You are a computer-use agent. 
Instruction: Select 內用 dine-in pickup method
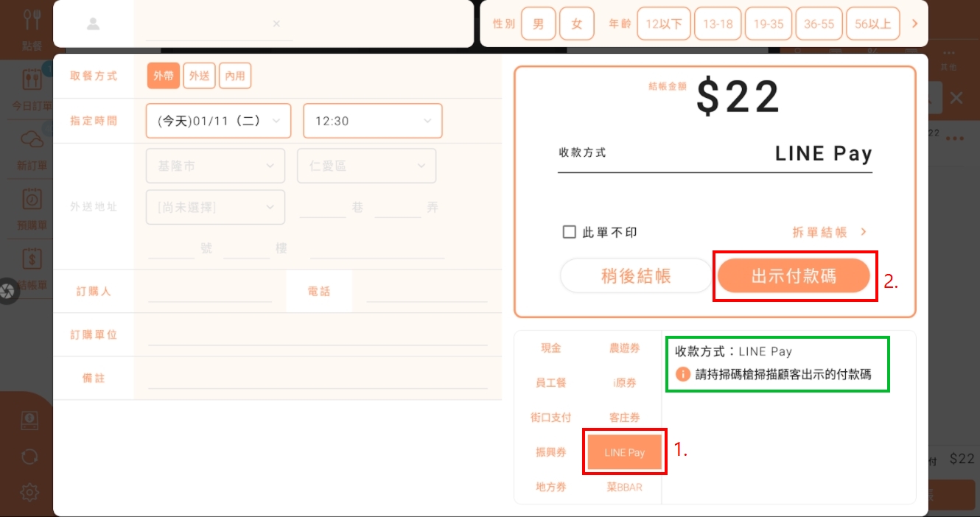(235, 76)
